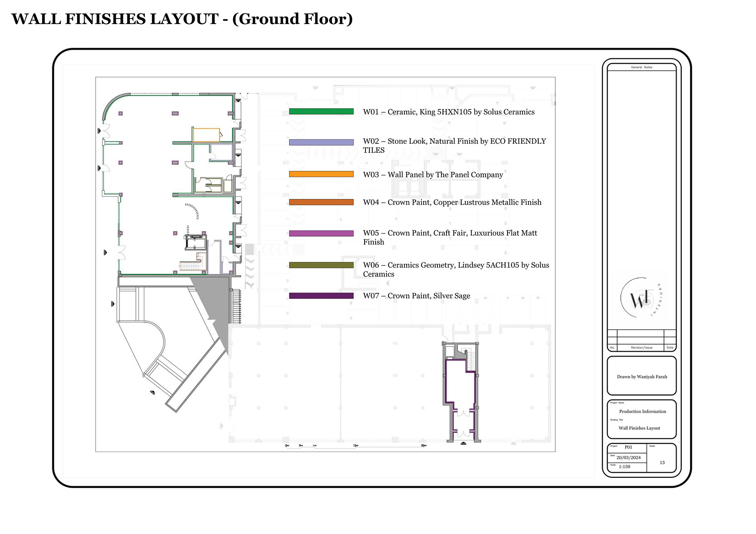
Task: Select the W03 orange wall panel swatch
Action: [321, 174]
